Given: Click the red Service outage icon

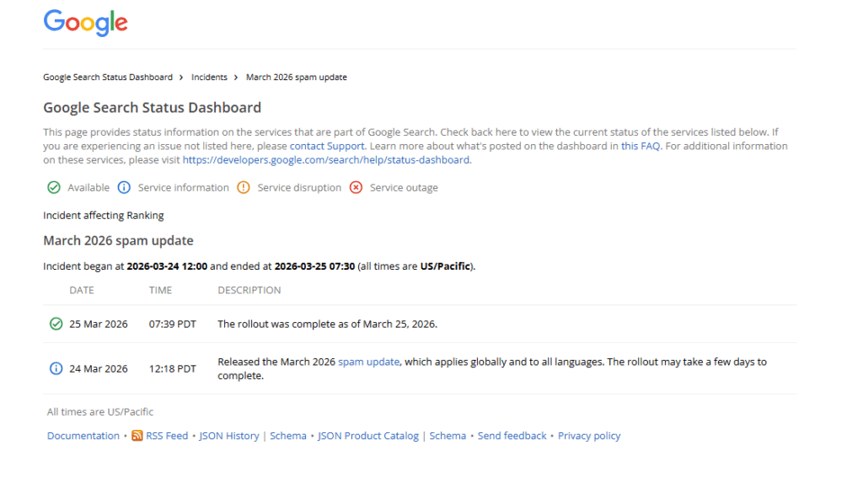Looking at the screenshot, I should 355,187.
